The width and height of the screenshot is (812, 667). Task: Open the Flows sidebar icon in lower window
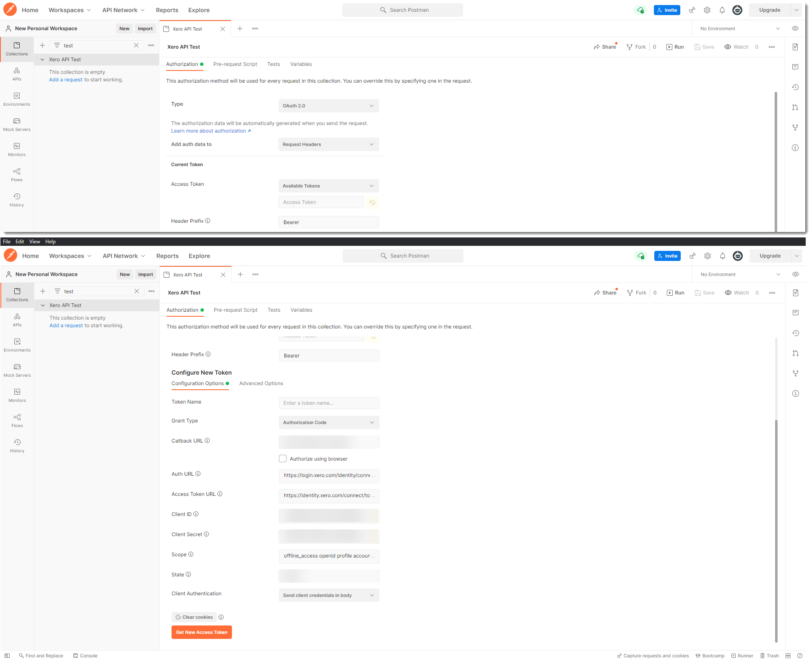[x=17, y=420]
